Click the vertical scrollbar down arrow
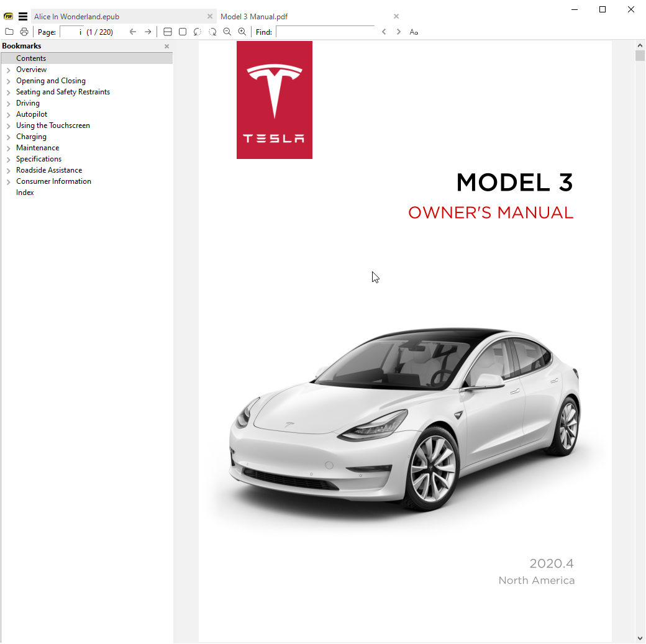This screenshot has height=644, width=646. (x=640, y=638)
